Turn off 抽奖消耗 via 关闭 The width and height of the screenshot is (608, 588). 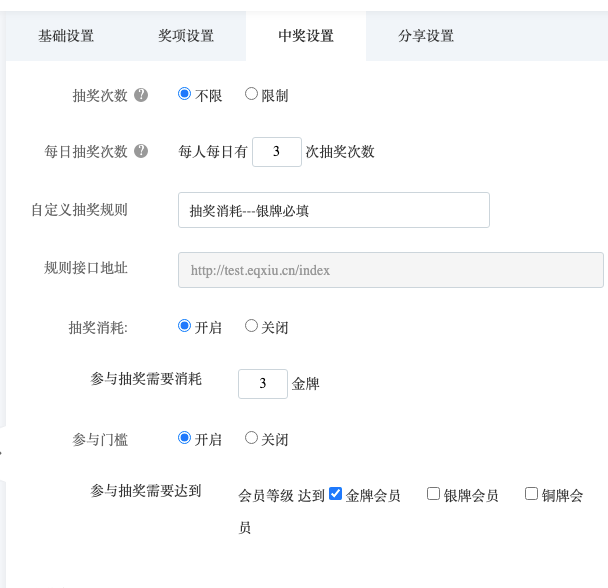251,326
